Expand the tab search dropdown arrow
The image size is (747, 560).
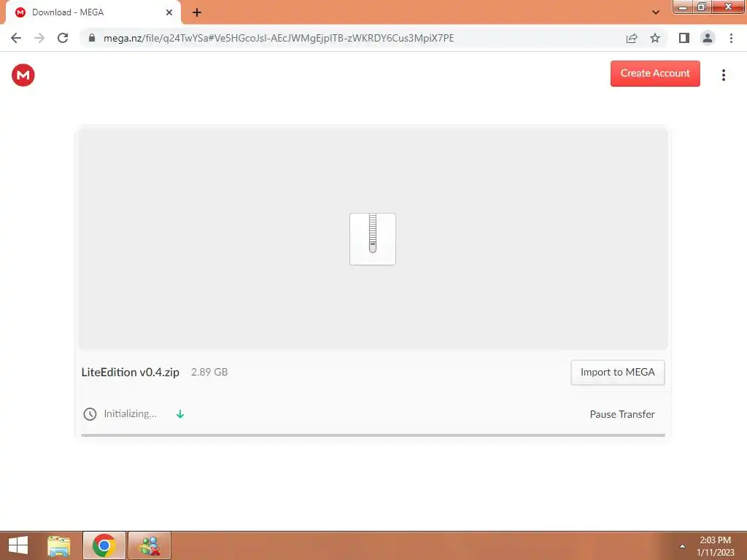(656, 12)
